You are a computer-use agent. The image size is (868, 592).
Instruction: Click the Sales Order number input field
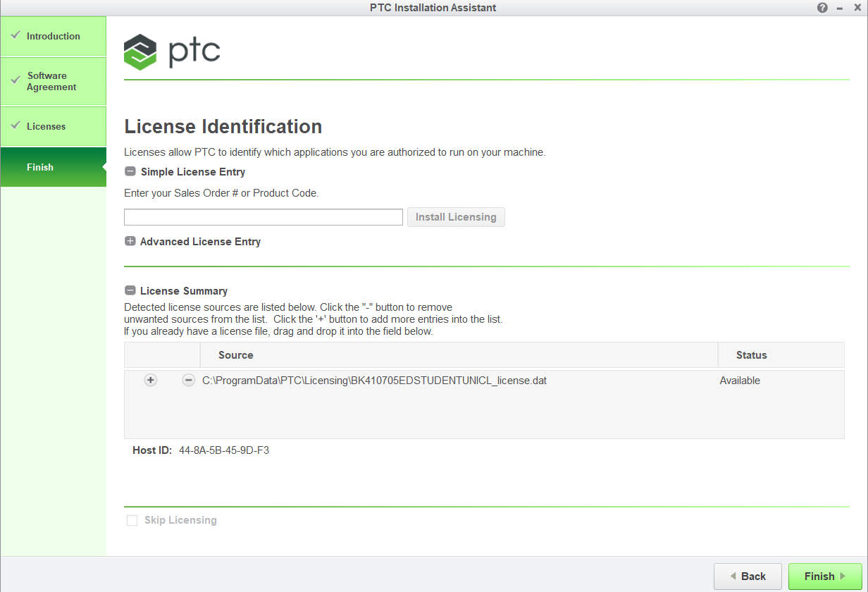(263, 216)
